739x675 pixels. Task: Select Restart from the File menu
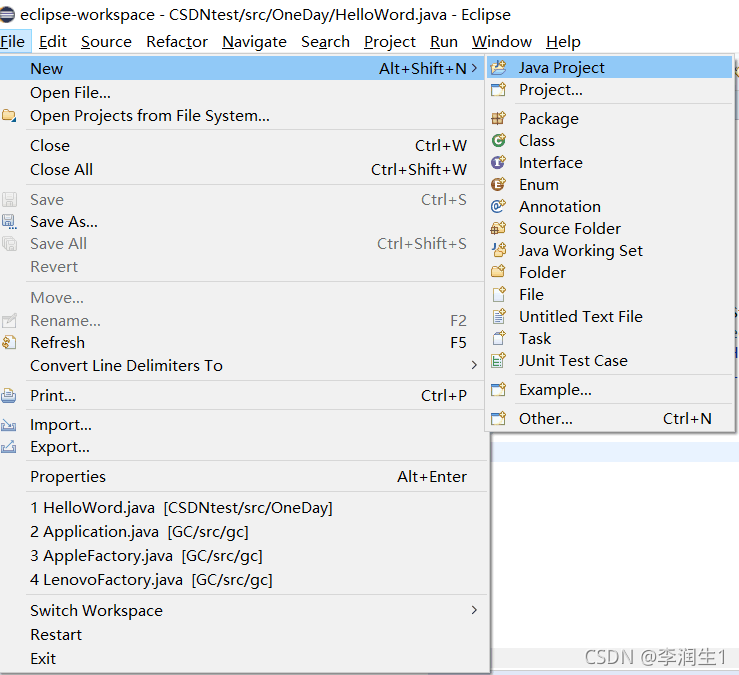pyautogui.click(x=245, y=634)
